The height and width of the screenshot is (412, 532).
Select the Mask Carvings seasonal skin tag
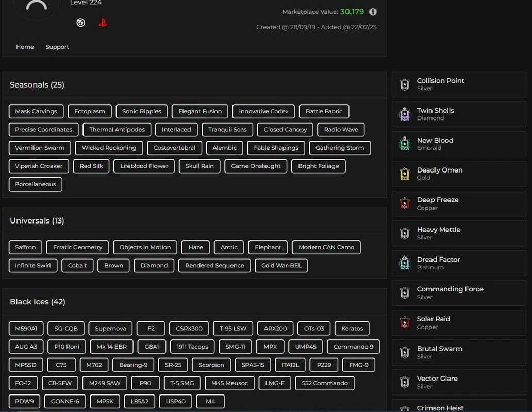(x=36, y=111)
